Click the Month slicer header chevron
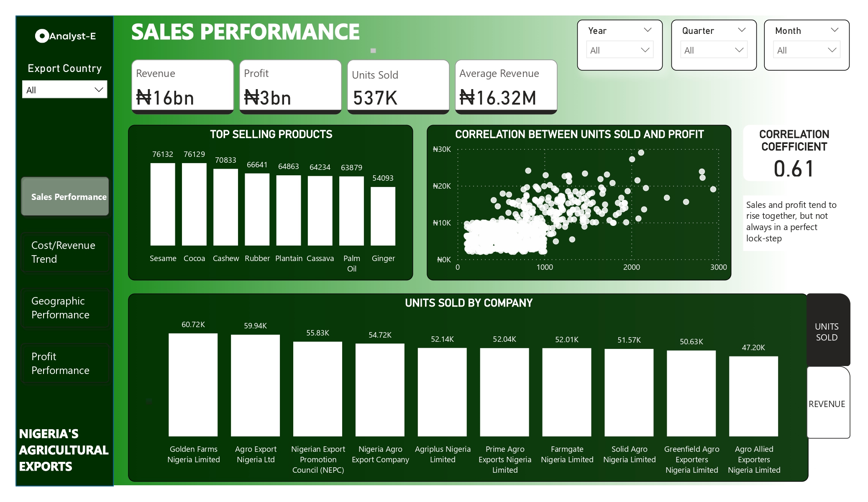868x502 pixels. coord(835,30)
